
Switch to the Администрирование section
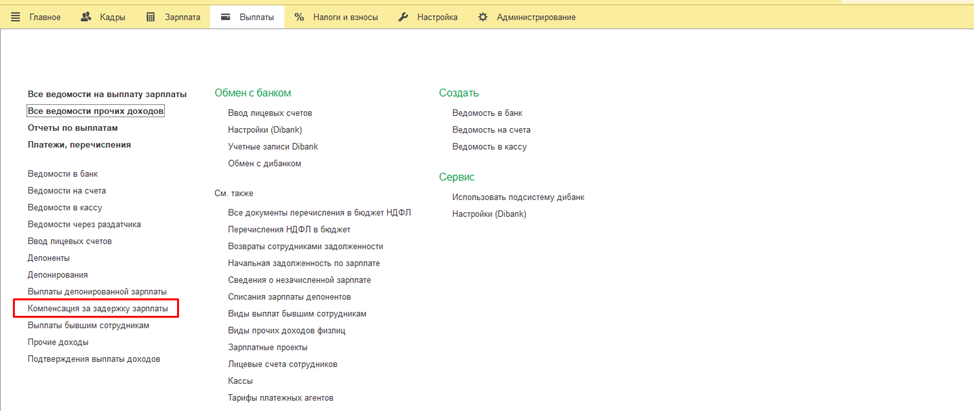click(536, 17)
